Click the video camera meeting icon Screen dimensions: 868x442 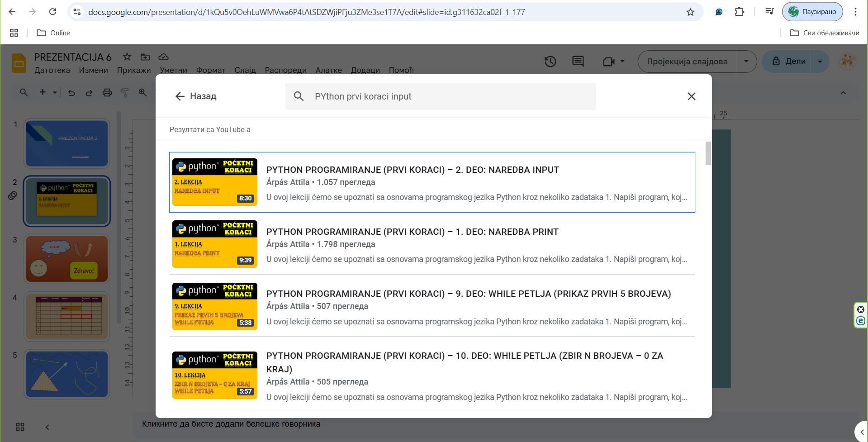tap(608, 62)
